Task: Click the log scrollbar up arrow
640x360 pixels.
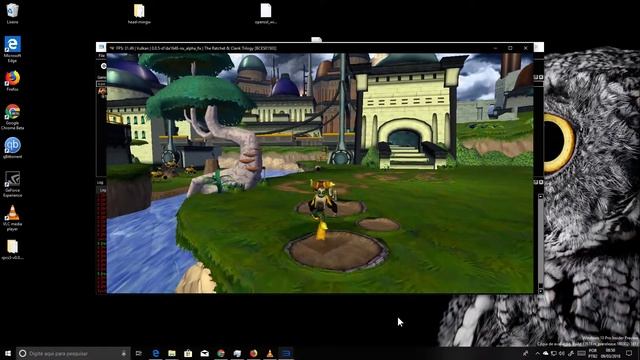Action: 541,197
